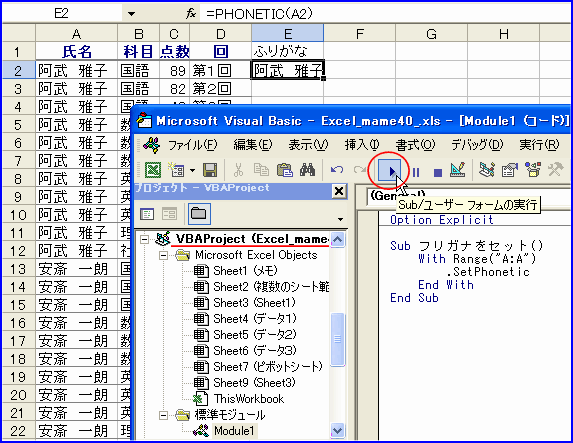The image size is (573, 443).
Task: Select column A header in Excel
Action: pos(76,34)
